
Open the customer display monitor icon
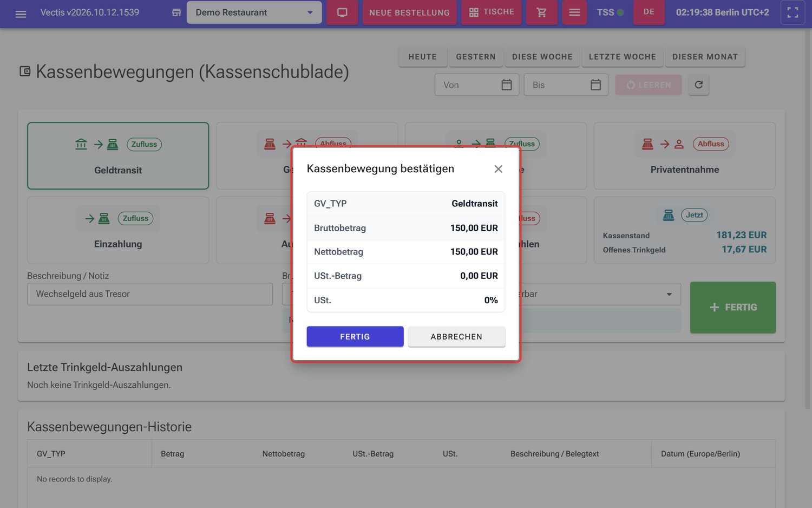tap(342, 12)
